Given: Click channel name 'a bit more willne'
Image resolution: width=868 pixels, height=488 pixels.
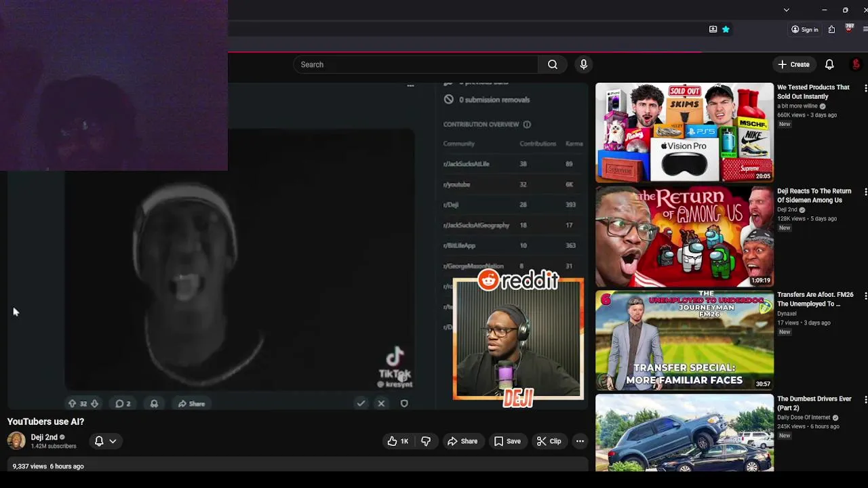Looking at the screenshot, I should pos(797,106).
